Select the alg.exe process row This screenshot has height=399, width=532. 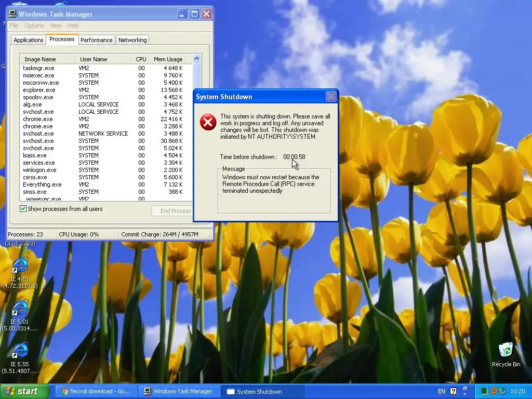pos(106,104)
